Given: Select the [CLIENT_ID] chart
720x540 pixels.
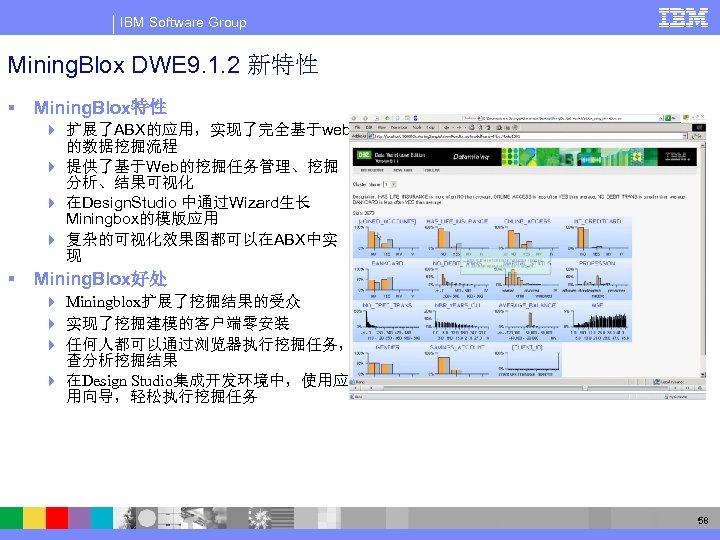Looking at the screenshot, I should coord(527,361).
